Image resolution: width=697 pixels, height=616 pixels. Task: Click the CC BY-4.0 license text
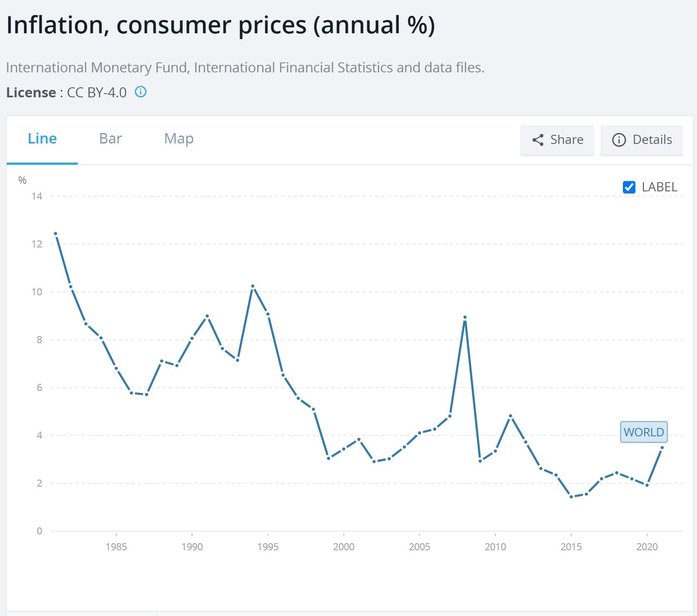97,92
